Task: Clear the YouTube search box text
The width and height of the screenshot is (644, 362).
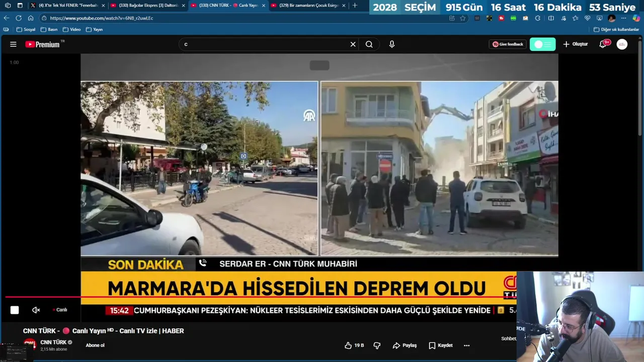Action: click(x=353, y=44)
